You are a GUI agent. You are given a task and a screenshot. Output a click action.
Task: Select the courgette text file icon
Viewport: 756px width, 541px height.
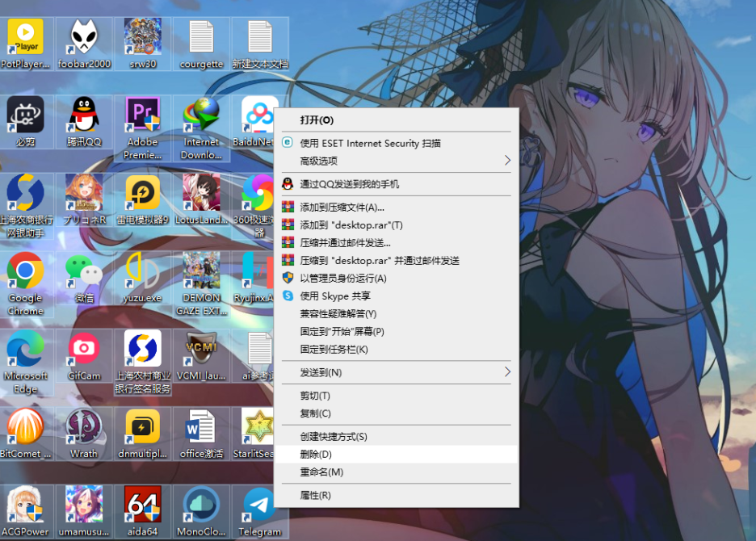(202, 44)
